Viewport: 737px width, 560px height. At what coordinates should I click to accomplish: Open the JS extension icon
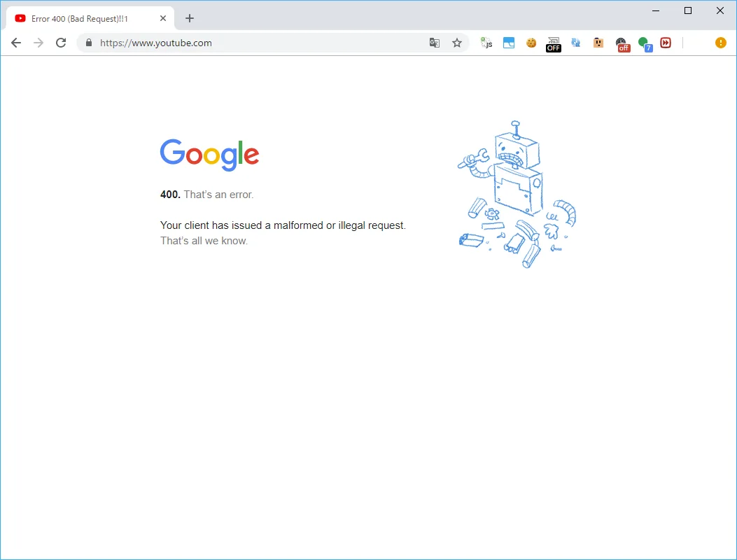click(x=486, y=43)
